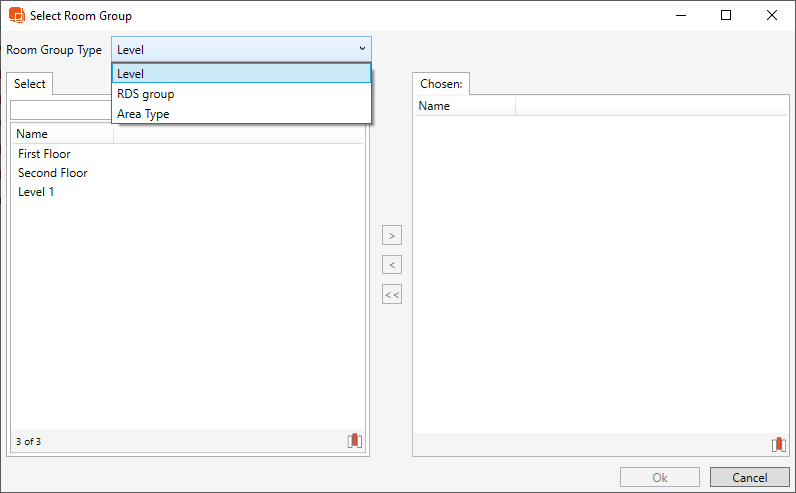The image size is (796, 493).
Task: Choose RDS group from the dropdown list
Action: click(241, 94)
